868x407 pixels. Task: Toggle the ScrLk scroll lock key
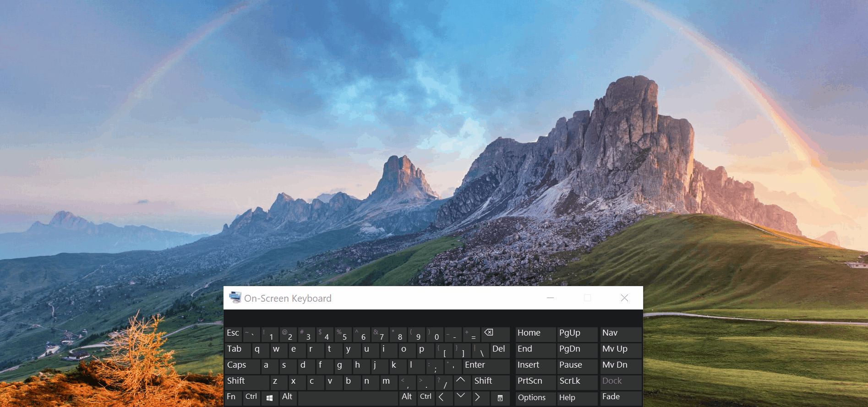pos(576,381)
